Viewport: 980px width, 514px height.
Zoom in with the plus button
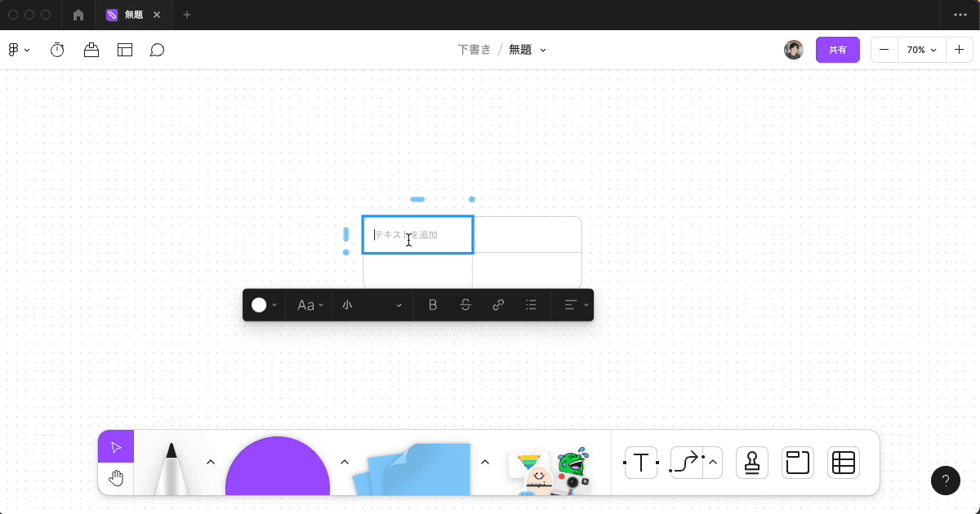[x=959, y=50]
